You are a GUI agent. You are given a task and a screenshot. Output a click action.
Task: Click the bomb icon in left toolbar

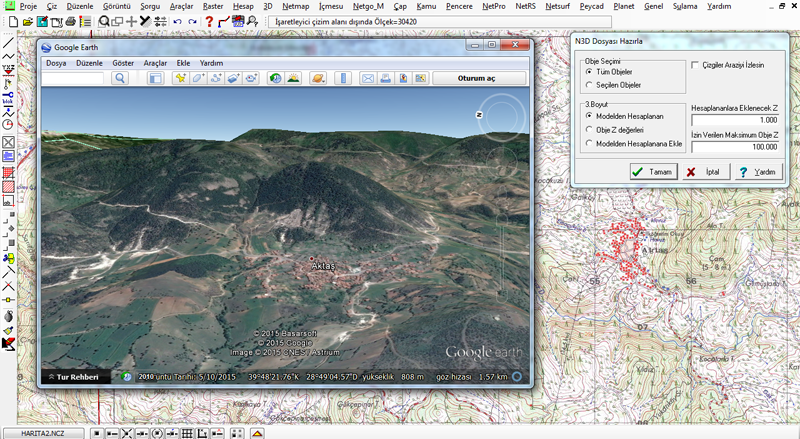pos(8,316)
